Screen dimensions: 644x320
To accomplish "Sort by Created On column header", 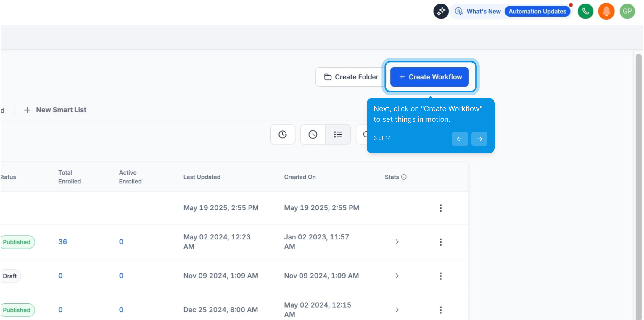I will [x=300, y=177].
